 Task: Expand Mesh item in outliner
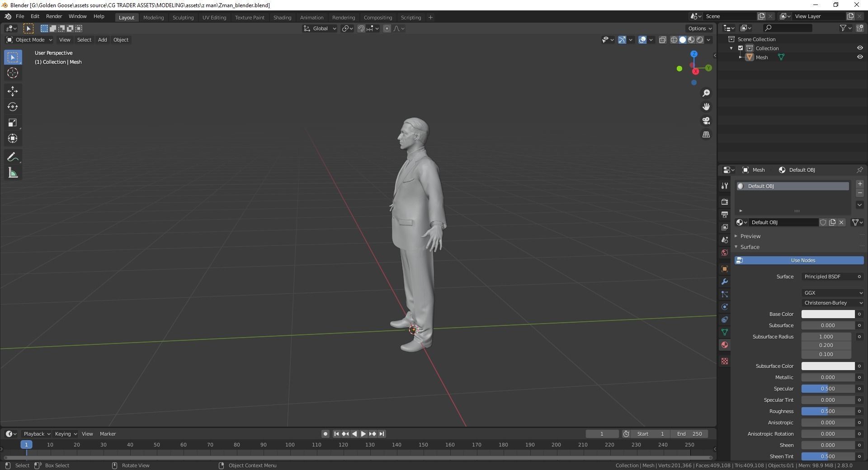click(741, 57)
